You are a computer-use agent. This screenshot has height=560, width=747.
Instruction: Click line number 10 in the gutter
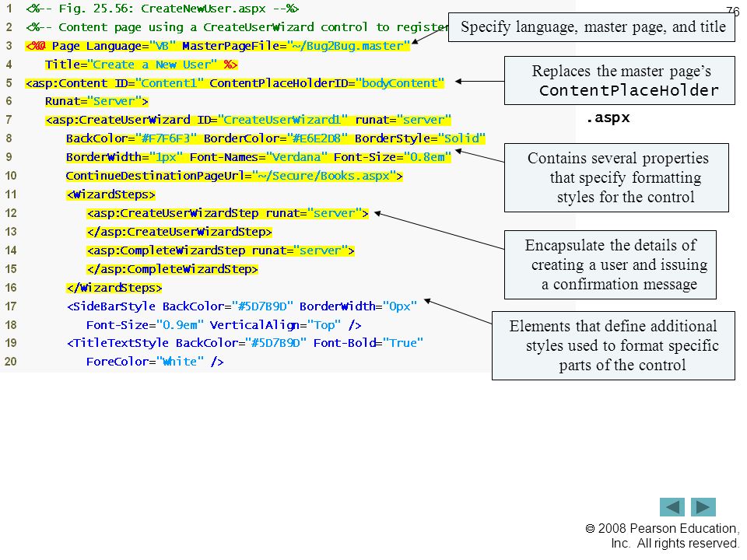[10, 176]
